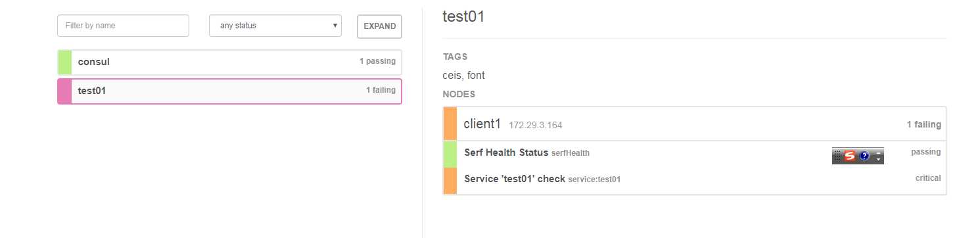Click green indicator next to Serf Health Status
Image resolution: width=980 pixels, height=238 pixels.
[x=450, y=154]
